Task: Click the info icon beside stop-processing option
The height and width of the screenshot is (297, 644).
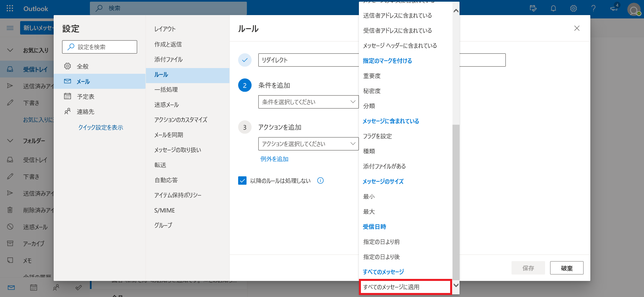Action: tap(320, 181)
